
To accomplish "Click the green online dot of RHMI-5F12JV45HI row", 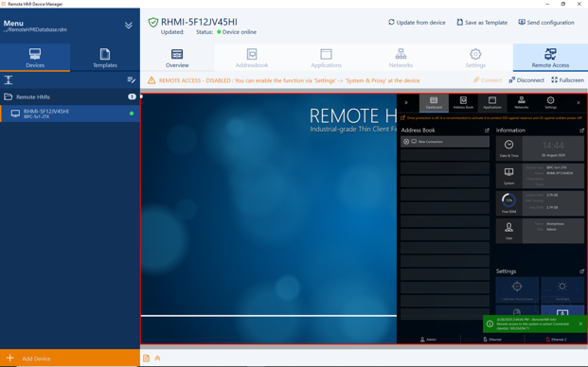I will click(x=132, y=114).
